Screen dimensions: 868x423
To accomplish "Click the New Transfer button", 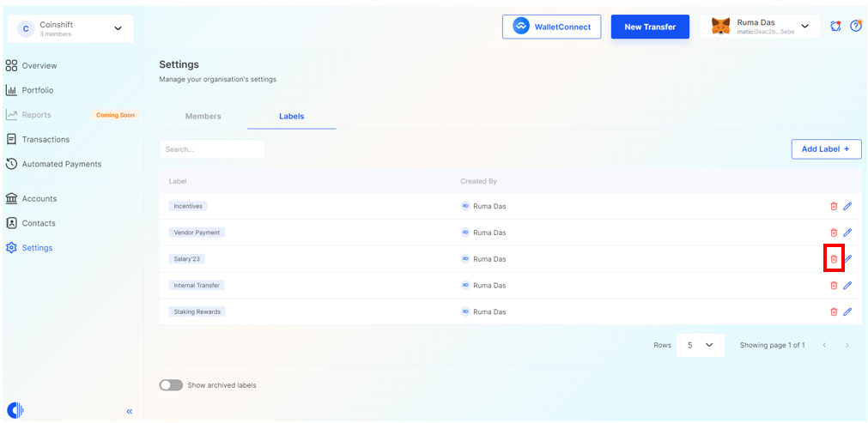I will (649, 27).
